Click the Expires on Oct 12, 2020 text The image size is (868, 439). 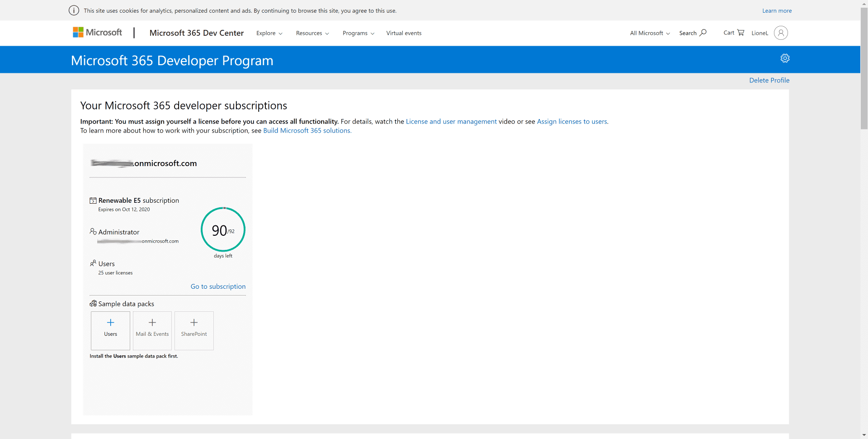[124, 210]
